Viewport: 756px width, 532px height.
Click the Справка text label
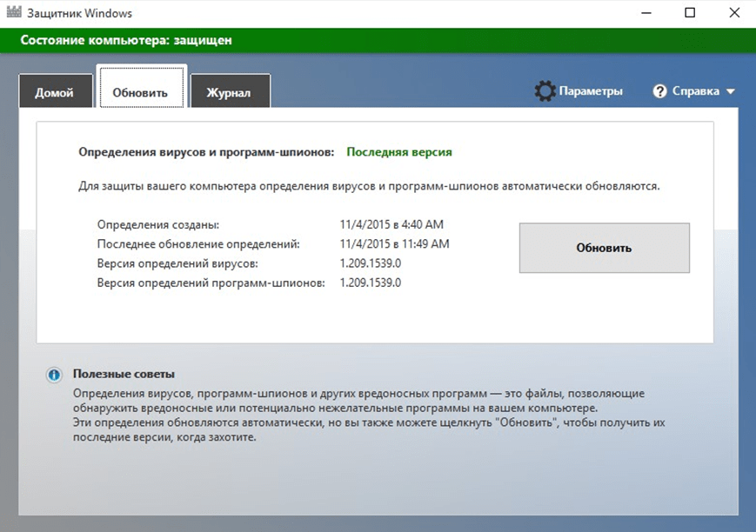(695, 91)
